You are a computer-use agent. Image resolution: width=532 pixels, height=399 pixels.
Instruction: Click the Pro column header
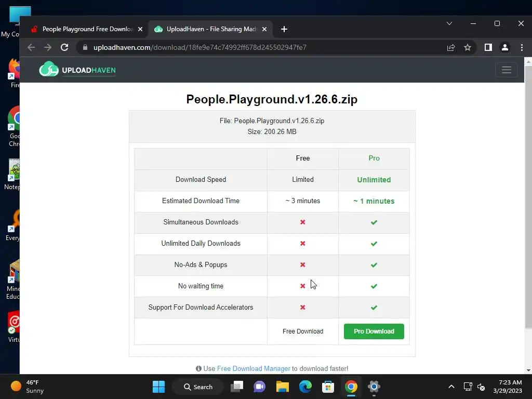point(374,158)
